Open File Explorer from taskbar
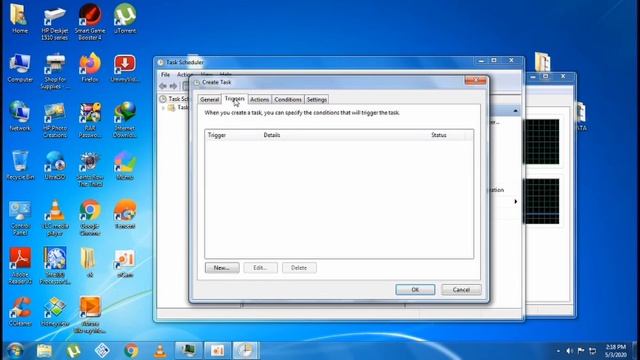 [x=44, y=351]
